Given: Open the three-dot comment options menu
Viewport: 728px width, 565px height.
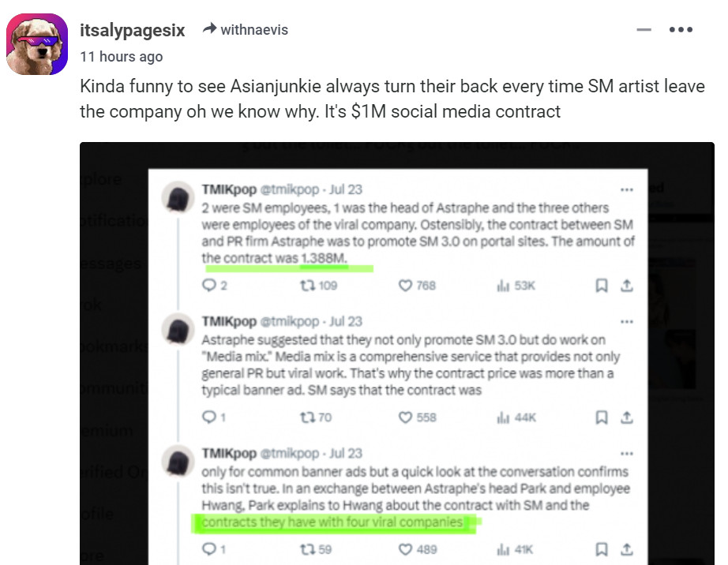Looking at the screenshot, I should [x=681, y=30].
